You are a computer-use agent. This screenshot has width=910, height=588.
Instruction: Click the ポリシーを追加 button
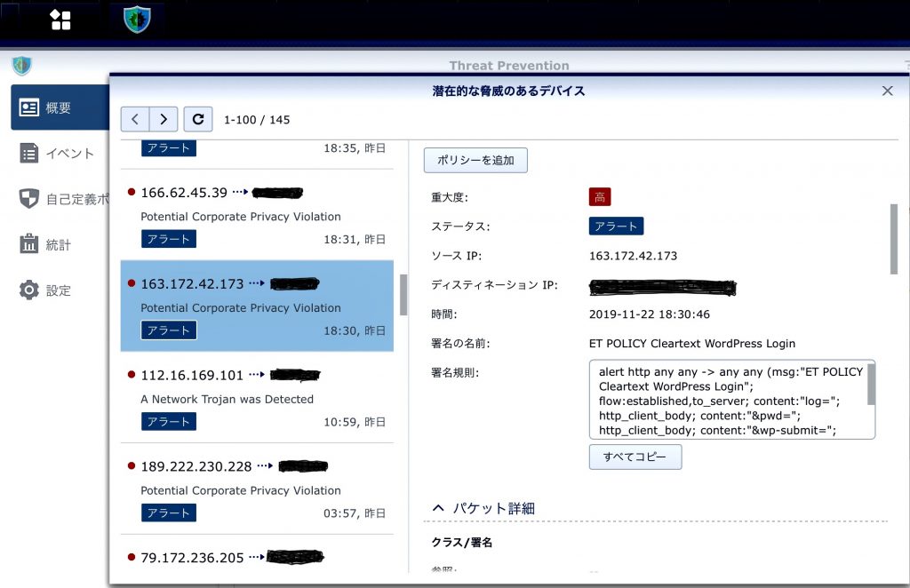pos(475,160)
